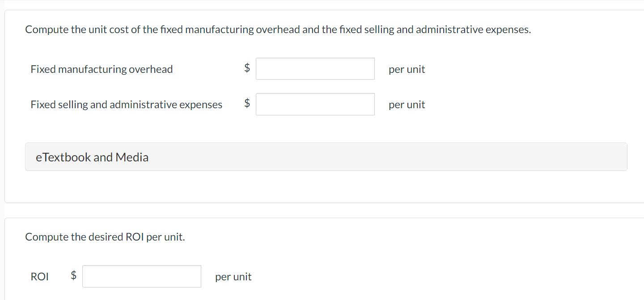
Task: Click "per unit" beside Fixed manufacturing overhead field
Action: pyautogui.click(x=407, y=69)
